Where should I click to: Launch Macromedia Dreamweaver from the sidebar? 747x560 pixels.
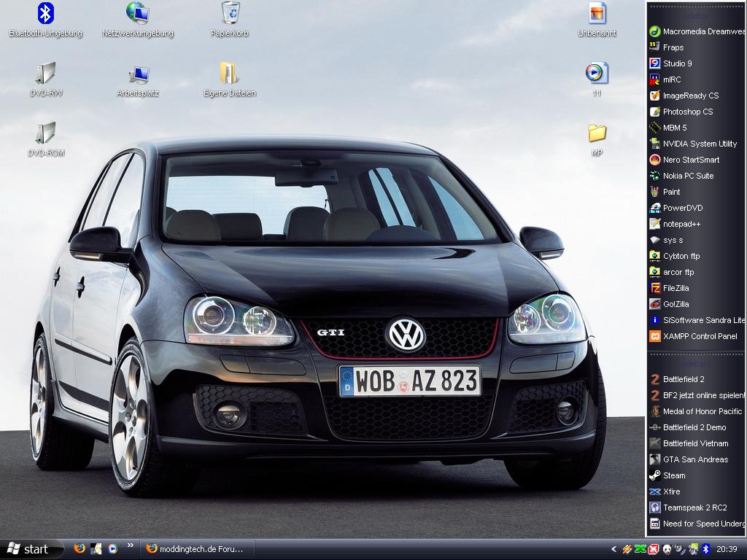click(696, 31)
